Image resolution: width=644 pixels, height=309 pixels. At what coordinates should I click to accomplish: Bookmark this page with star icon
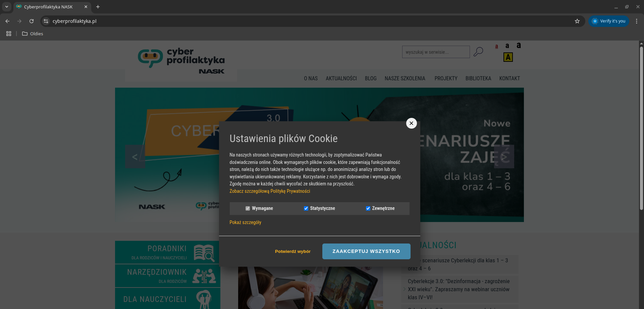click(577, 21)
